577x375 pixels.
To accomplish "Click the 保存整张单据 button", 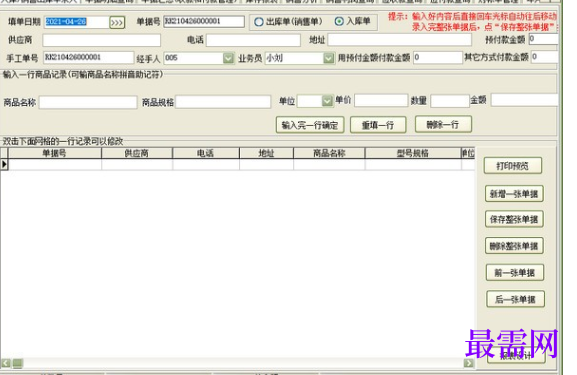I will click(x=514, y=219).
